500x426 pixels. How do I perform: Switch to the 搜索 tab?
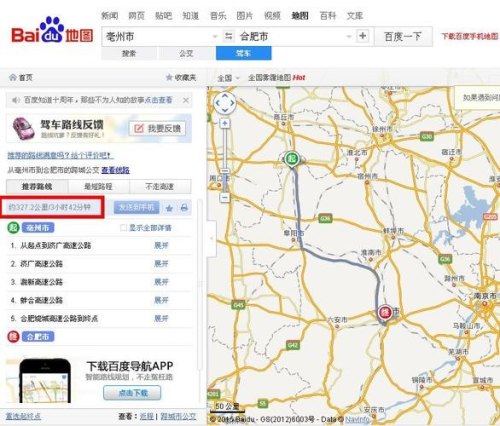[129, 53]
